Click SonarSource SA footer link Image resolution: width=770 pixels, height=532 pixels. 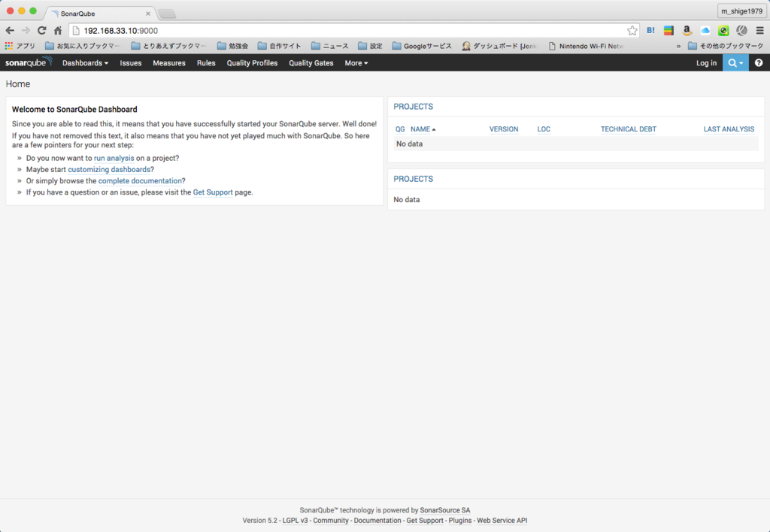pyautogui.click(x=445, y=510)
